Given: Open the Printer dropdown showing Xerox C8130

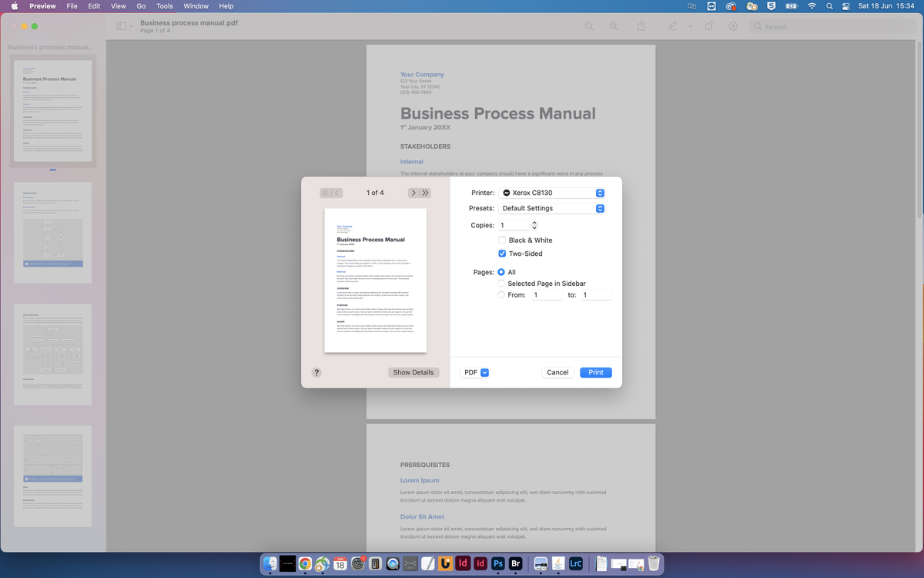Looking at the screenshot, I should [552, 193].
